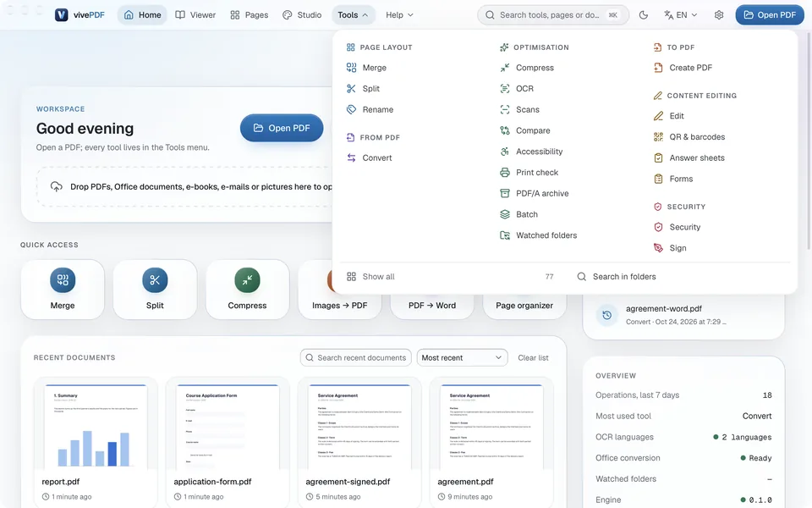Open PDF → Word quick access card
This screenshot has height=508, width=812.
(x=432, y=306)
